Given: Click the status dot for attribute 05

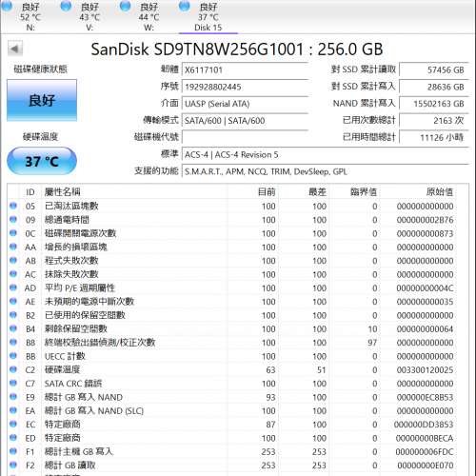Looking at the screenshot, I should point(13,206).
